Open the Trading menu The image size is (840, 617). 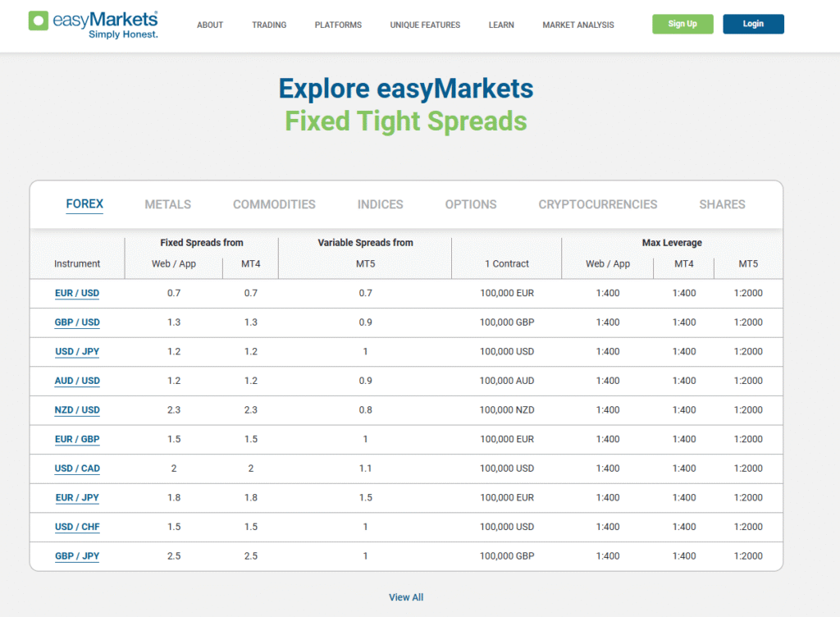(x=269, y=25)
